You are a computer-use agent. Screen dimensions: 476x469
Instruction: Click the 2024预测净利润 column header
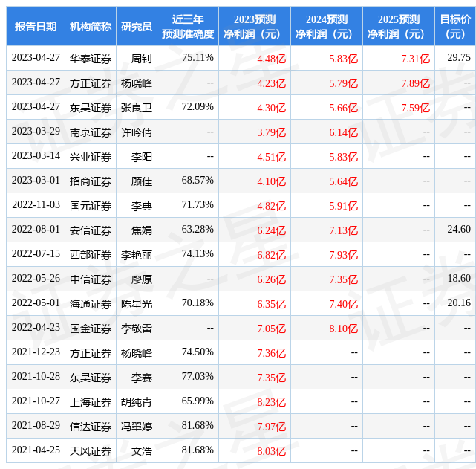click(327, 26)
